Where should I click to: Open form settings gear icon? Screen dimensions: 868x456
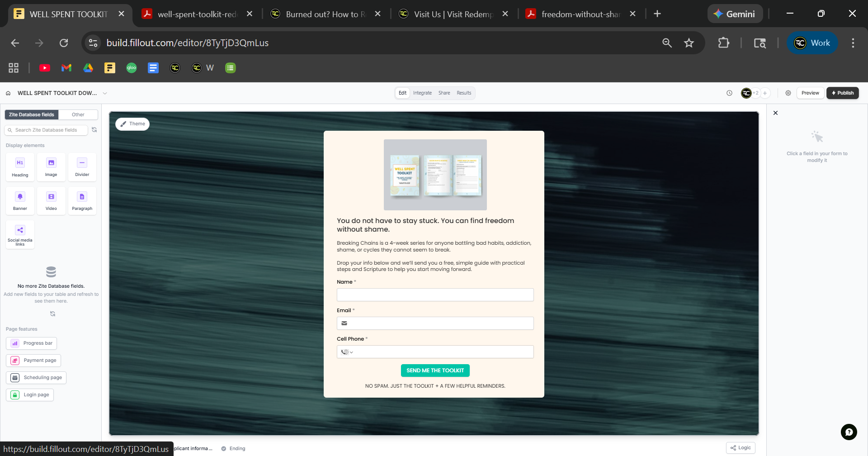[788, 93]
